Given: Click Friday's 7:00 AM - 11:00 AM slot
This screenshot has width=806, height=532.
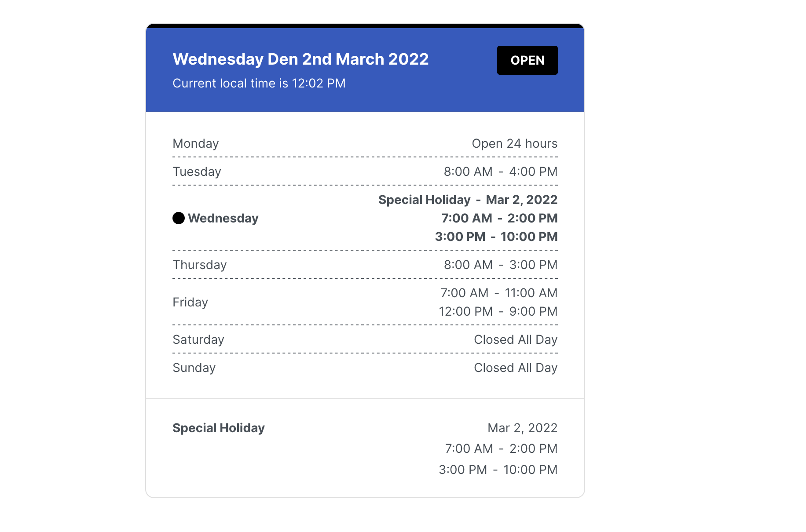Looking at the screenshot, I should (x=499, y=293).
